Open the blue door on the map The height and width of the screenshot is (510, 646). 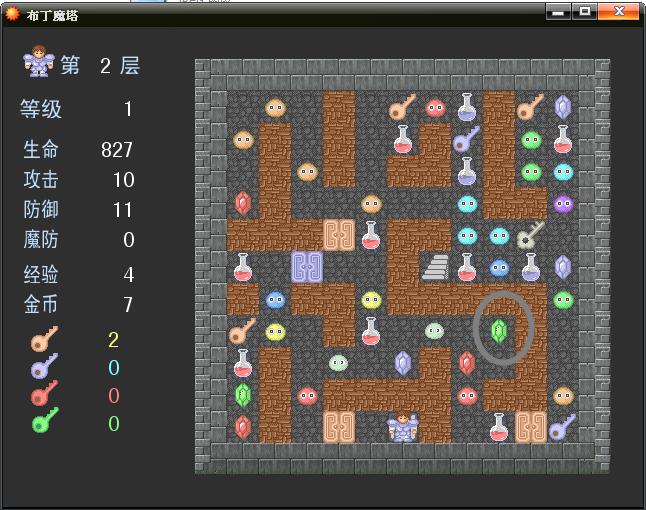tap(307, 268)
